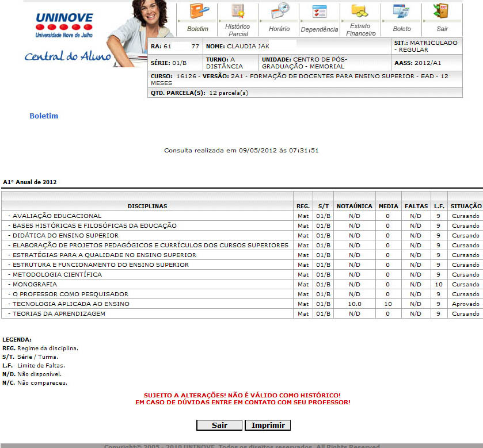Viewport: 483px width, 448px height.
Task: Select the Boletim menu label
Action: 198,29
